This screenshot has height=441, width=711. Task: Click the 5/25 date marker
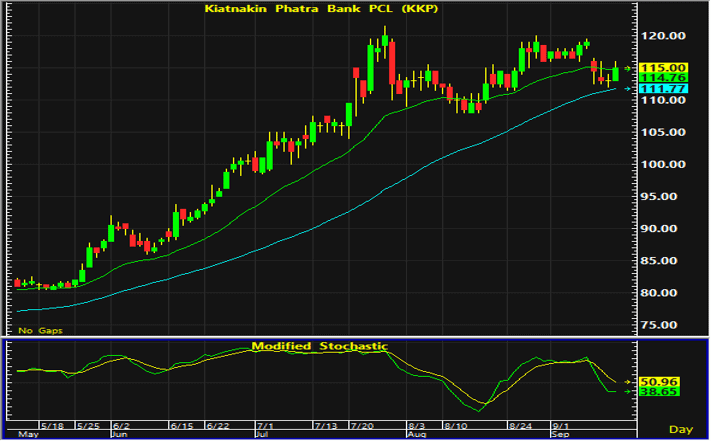click(88, 426)
